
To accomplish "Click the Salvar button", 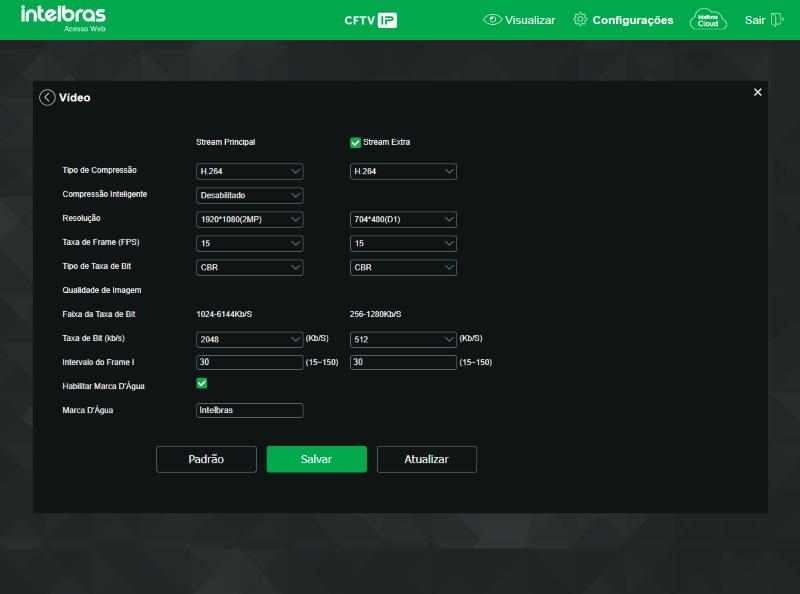I will pos(316,459).
